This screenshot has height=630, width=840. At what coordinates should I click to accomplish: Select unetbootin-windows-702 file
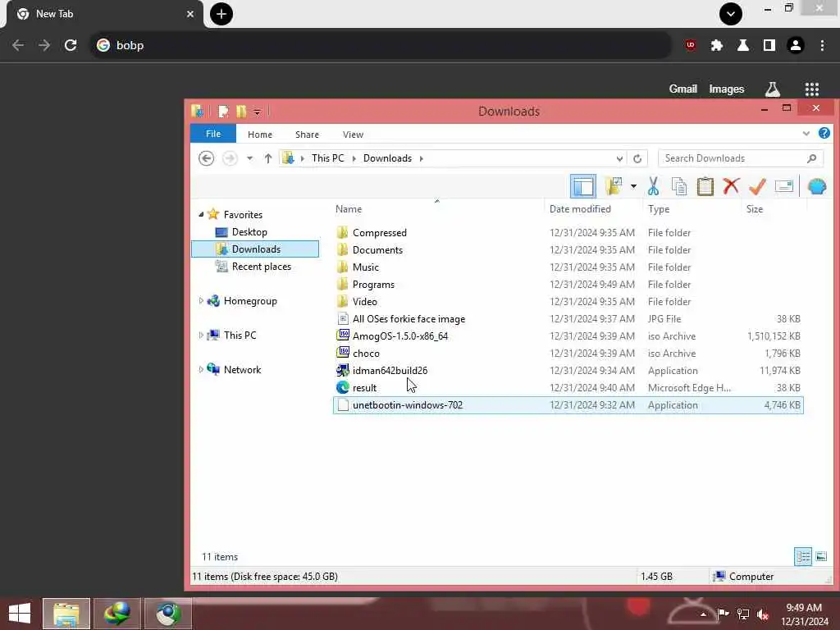pyautogui.click(x=568, y=405)
